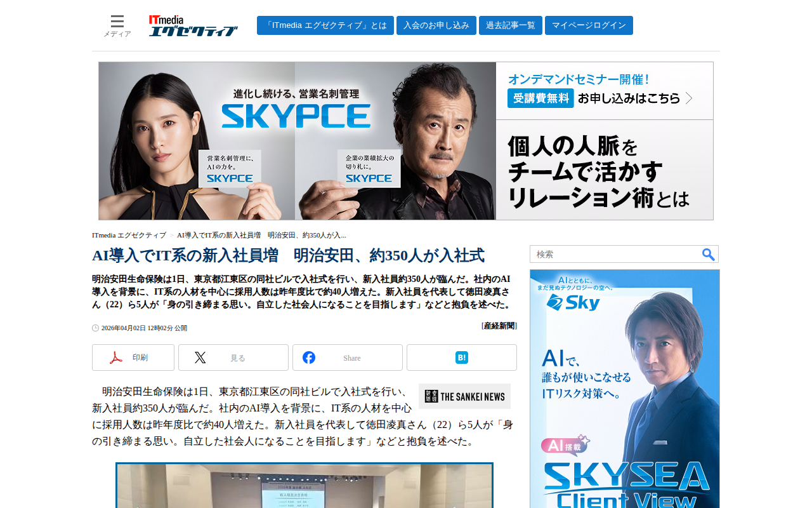Viewport: 812px width, 508px height.
Task: Click the article breadcrumb title link
Action: tap(261, 235)
